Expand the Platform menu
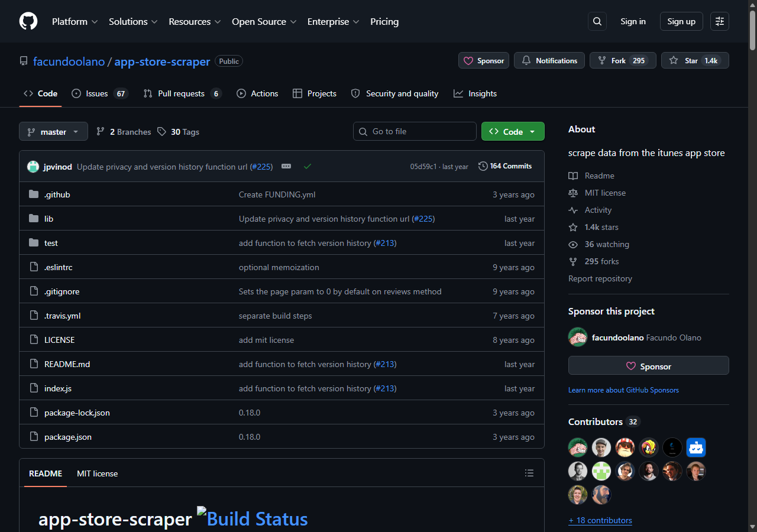This screenshot has width=757, height=532. pyautogui.click(x=75, y=21)
